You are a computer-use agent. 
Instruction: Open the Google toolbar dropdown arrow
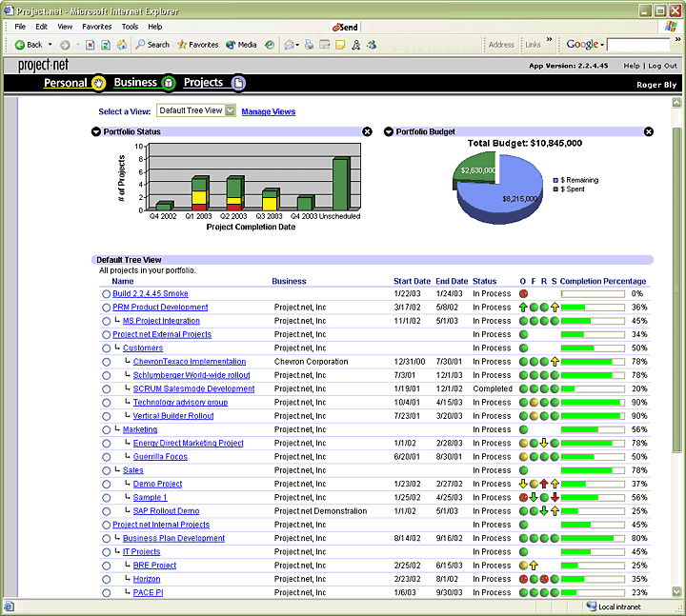602,45
